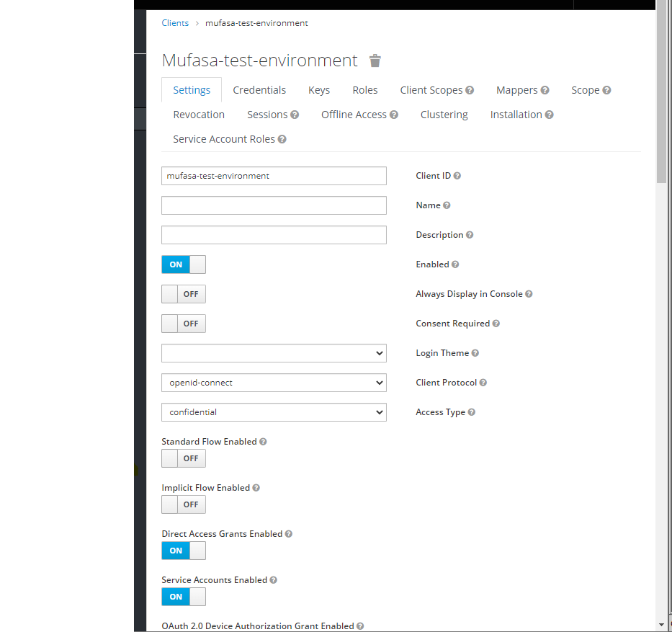Viewport: 672px width, 632px height.
Task: Open the Scope tab
Action: [x=586, y=90]
